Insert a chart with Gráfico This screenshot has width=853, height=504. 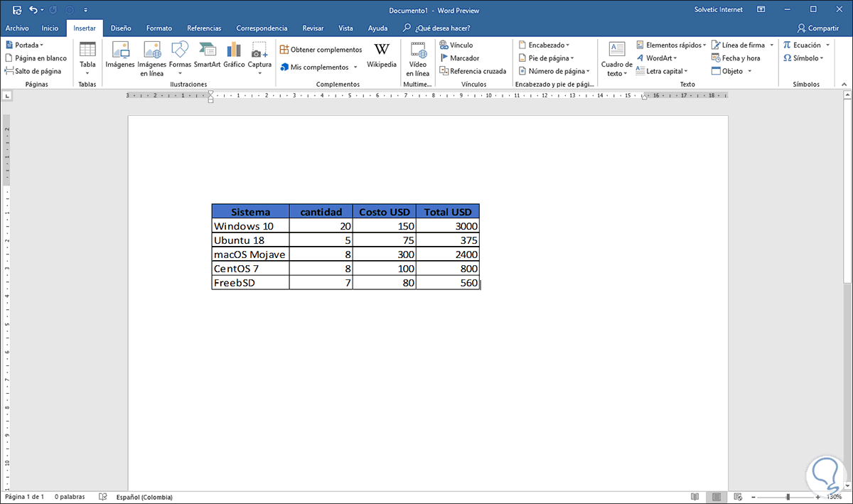coord(234,56)
